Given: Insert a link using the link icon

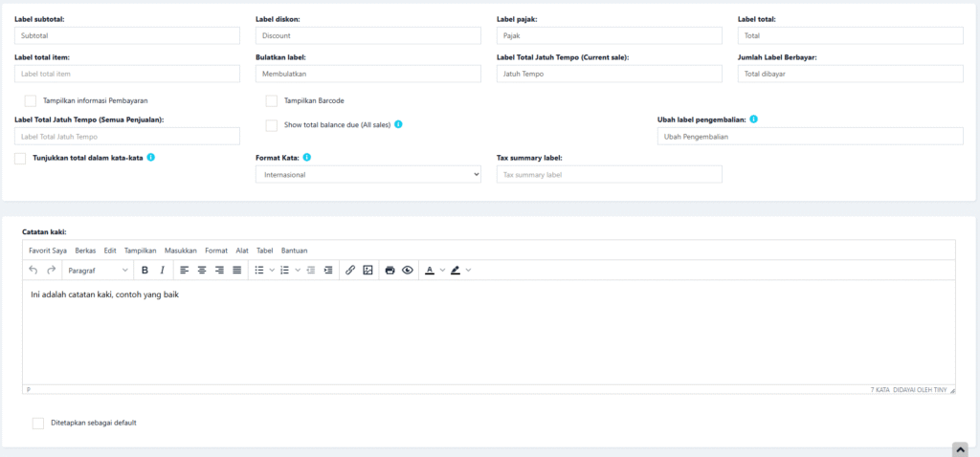Looking at the screenshot, I should coord(350,271).
